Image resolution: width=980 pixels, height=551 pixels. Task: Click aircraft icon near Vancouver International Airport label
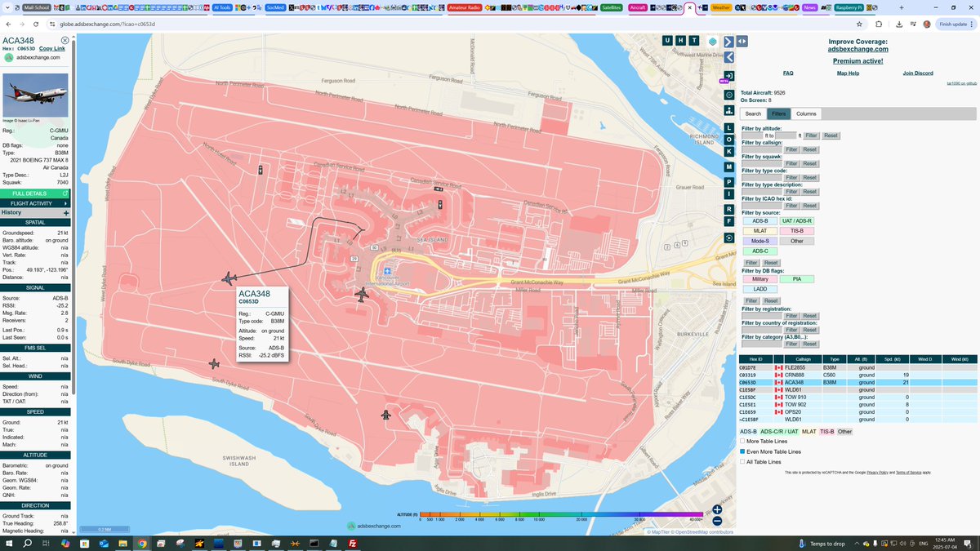tap(363, 294)
